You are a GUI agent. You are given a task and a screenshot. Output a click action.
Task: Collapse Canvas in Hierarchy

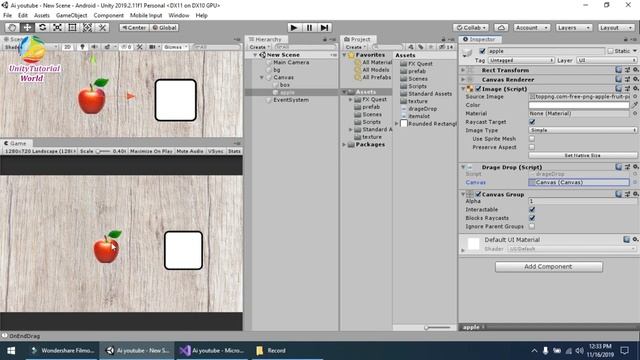pyautogui.click(x=262, y=77)
